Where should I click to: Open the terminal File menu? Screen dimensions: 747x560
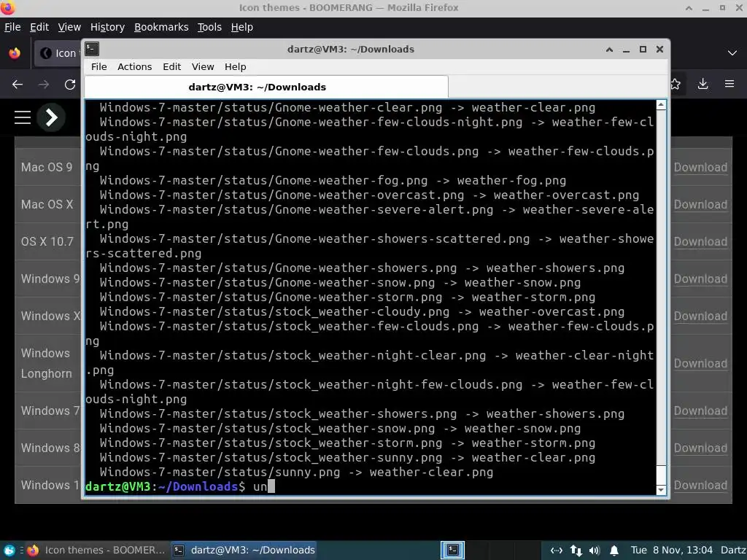coord(99,66)
